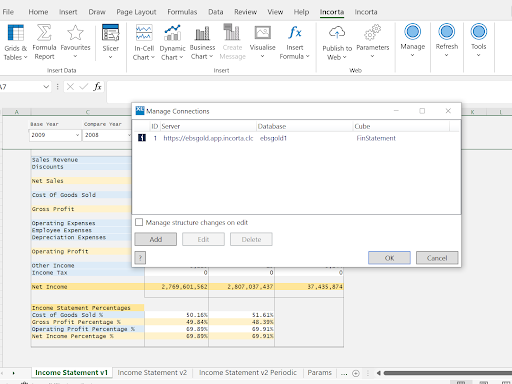Click the Cube column header

[x=401, y=126]
